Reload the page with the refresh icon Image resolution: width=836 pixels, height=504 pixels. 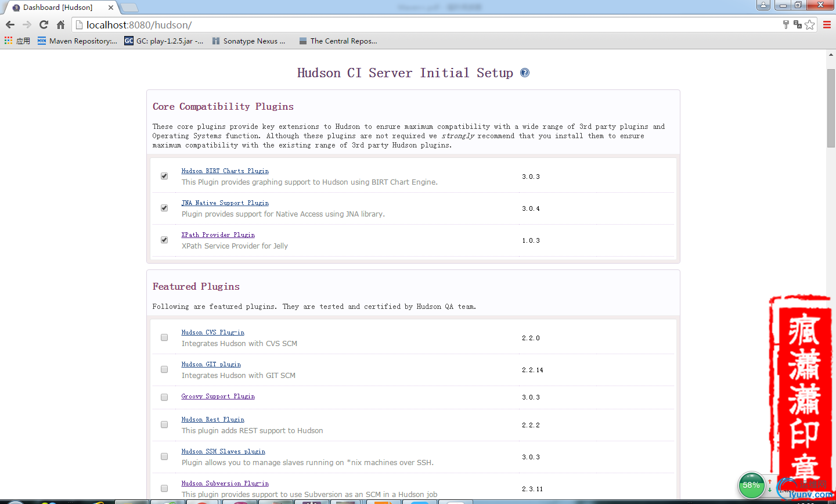click(44, 24)
